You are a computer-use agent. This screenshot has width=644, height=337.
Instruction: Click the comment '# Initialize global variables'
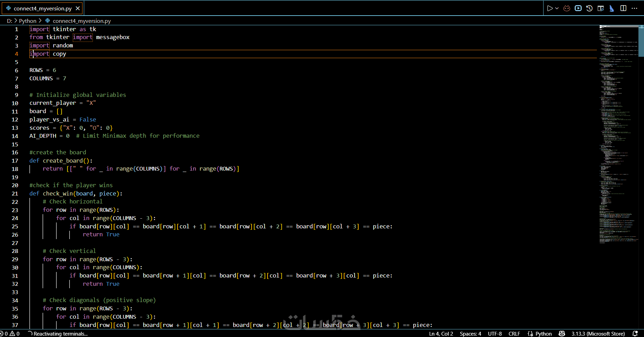coord(78,95)
